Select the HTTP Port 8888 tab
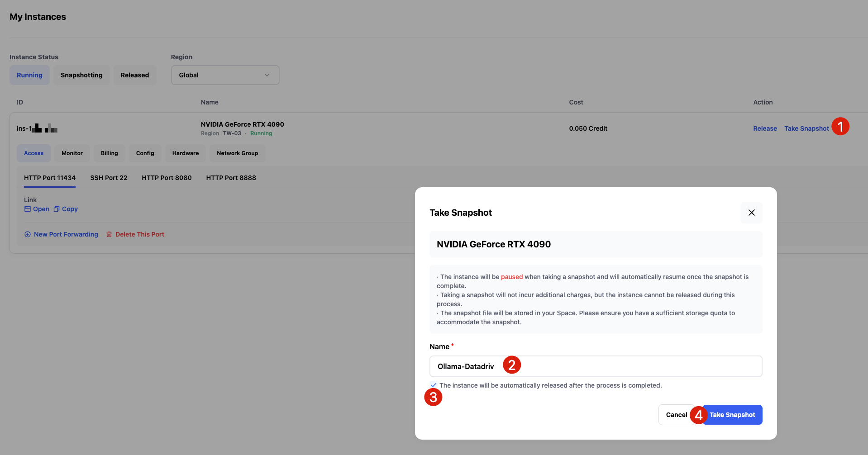 231,178
